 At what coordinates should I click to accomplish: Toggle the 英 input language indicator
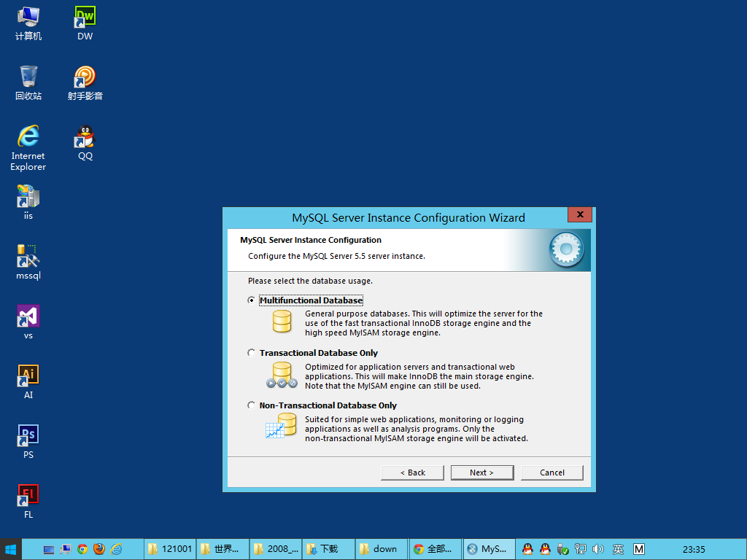618,549
